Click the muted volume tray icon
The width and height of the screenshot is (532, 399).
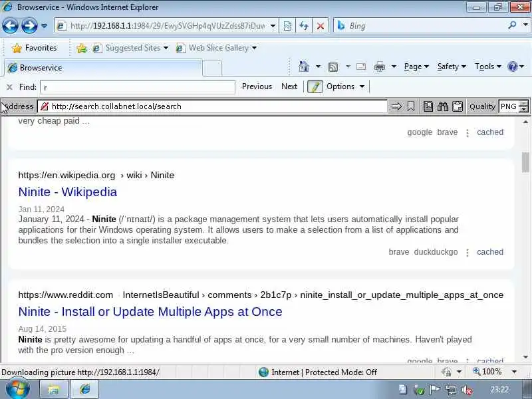pos(467,390)
